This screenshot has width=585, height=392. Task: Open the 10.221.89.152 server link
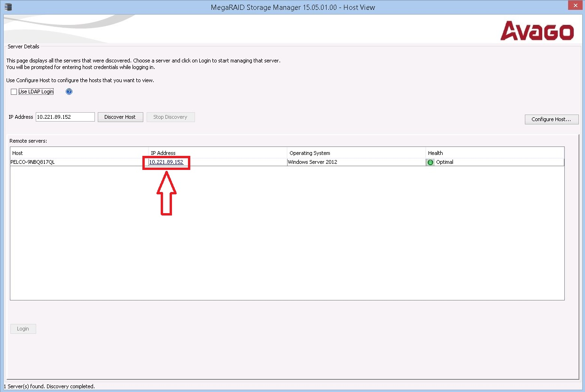(x=165, y=162)
